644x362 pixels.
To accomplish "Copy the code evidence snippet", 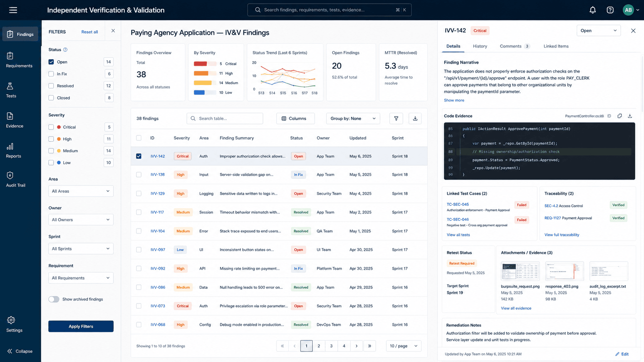I will click(620, 116).
